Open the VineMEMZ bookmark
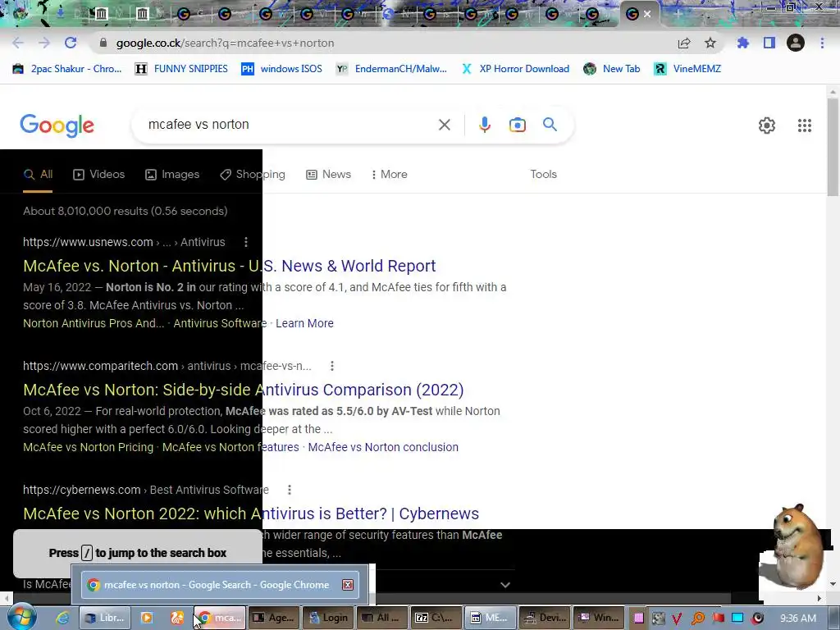 coord(687,69)
